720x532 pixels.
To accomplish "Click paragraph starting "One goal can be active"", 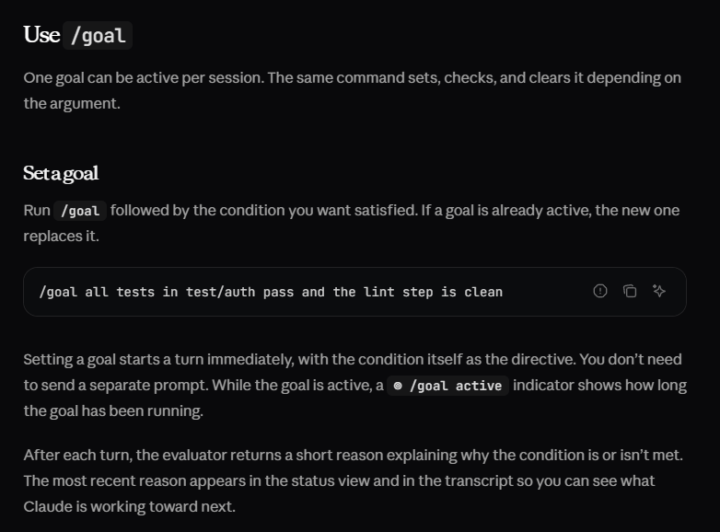I will pos(353,90).
